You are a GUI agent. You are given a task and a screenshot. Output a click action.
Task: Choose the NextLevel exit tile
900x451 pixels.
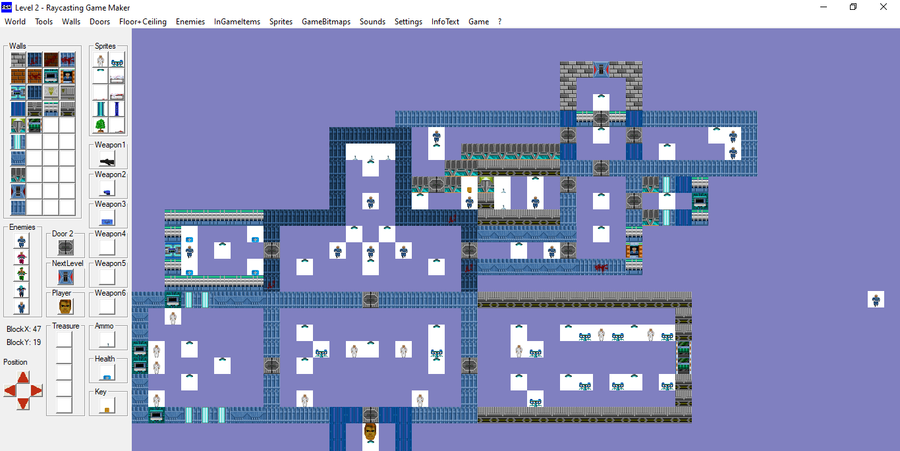[x=65, y=277]
